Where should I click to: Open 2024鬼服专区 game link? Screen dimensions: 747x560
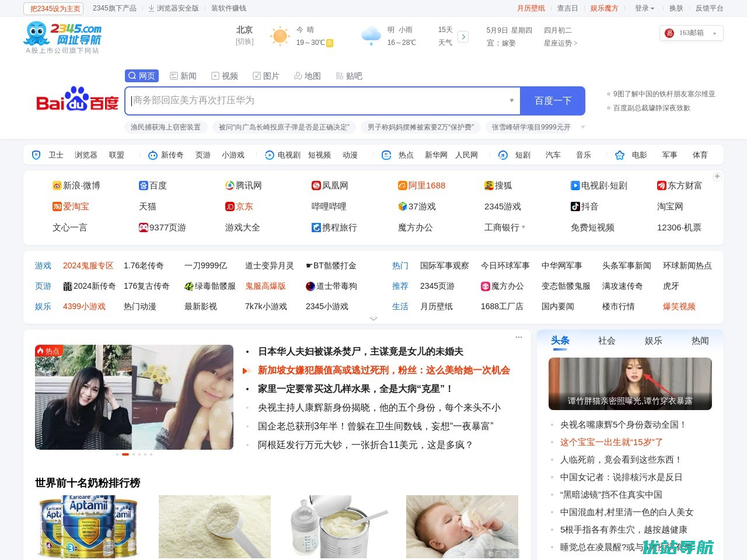88,265
